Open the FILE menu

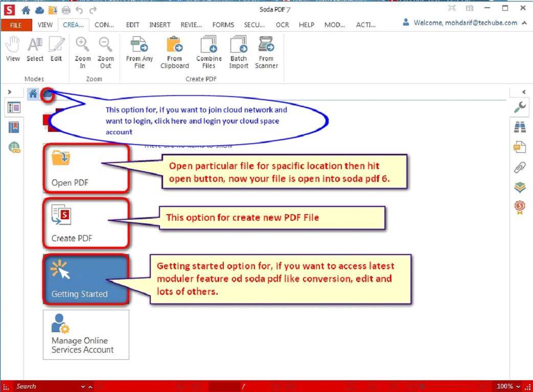click(x=16, y=25)
